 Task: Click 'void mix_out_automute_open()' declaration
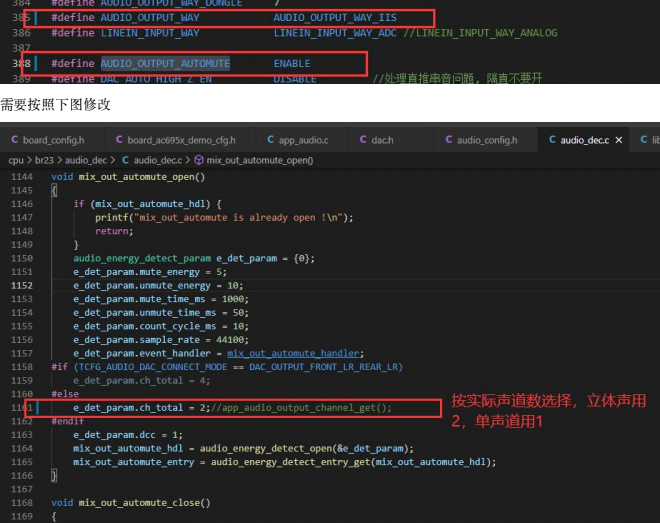point(128,177)
